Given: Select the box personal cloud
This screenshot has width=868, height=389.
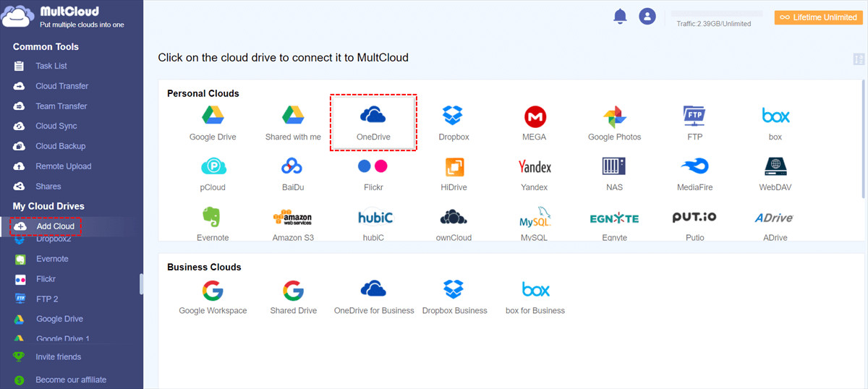Looking at the screenshot, I should pos(775,123).
